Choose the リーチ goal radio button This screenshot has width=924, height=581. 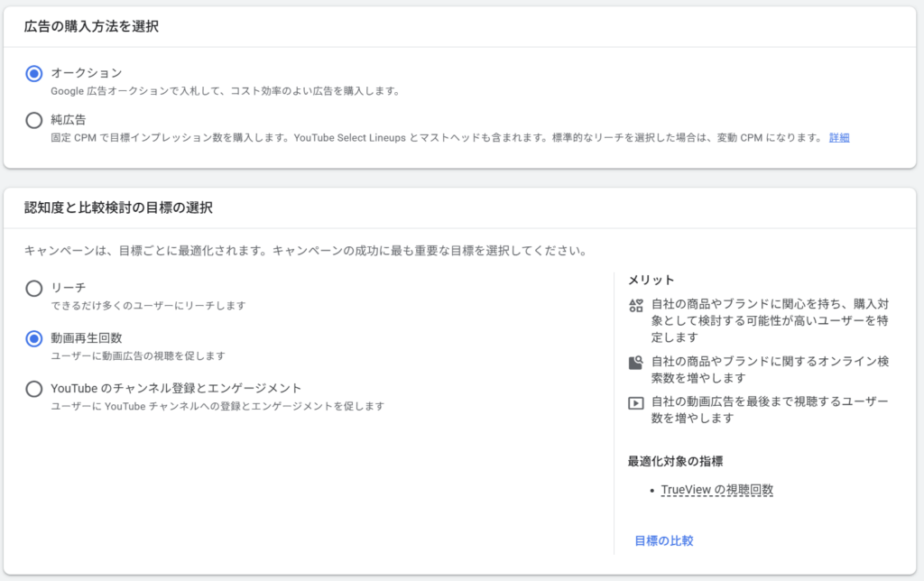coord(34,289)
